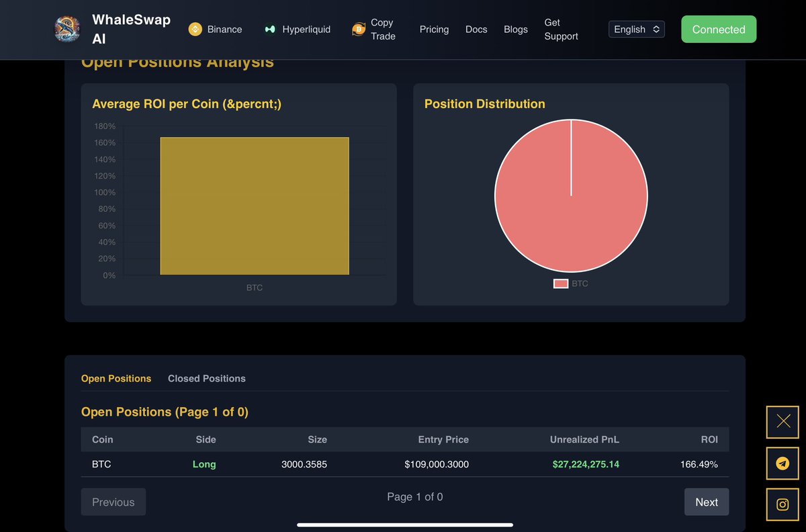Click the Long side value
Viewport: 806px width, 532px height.
[204, 464]
